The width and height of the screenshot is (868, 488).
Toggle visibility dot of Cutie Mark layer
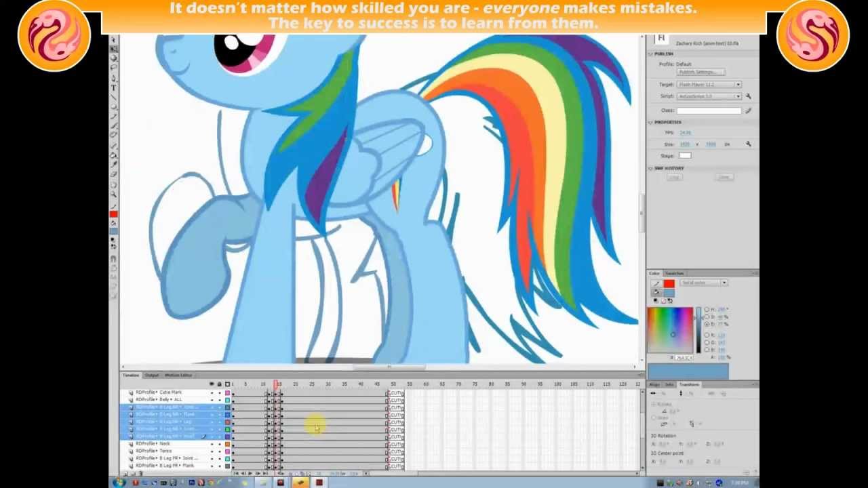click(211, 392)
